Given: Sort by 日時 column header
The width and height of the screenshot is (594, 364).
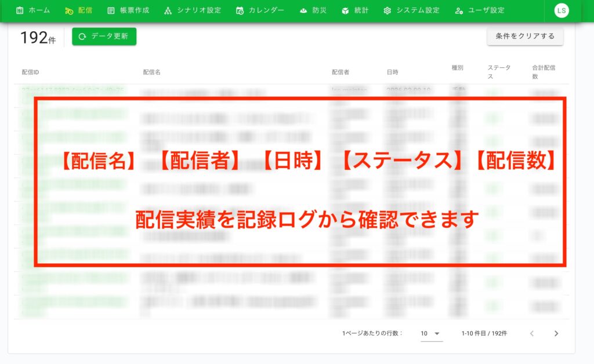Looking at the screenshot, I should point(393,72).
